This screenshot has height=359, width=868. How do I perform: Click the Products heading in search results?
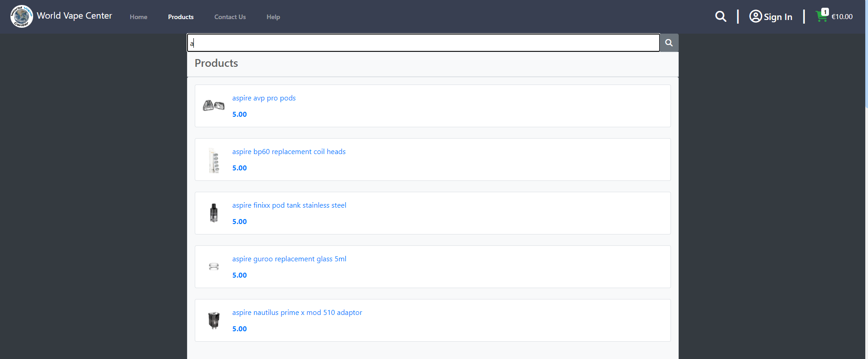pyautogui.click(x=216, y=63)
